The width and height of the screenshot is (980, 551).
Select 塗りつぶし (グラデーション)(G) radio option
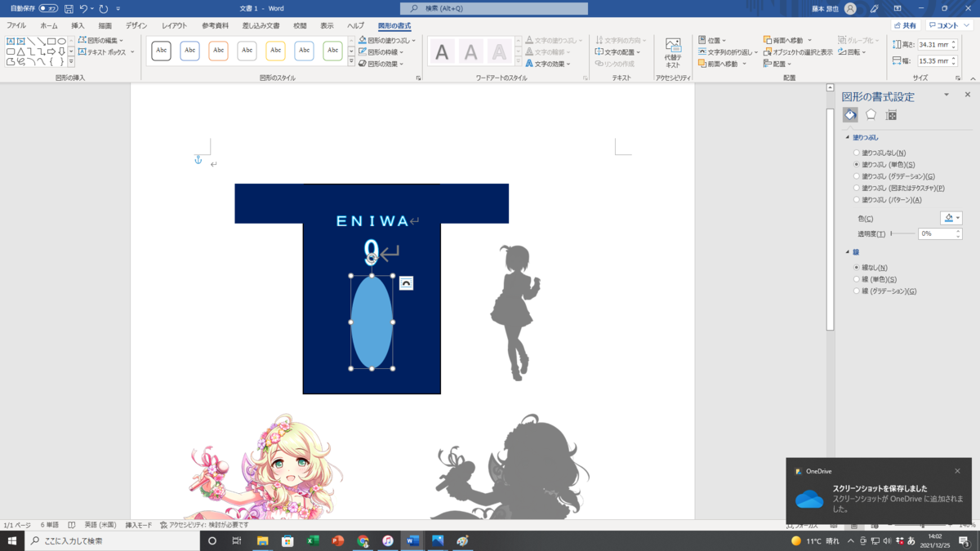tap(857, 176)
